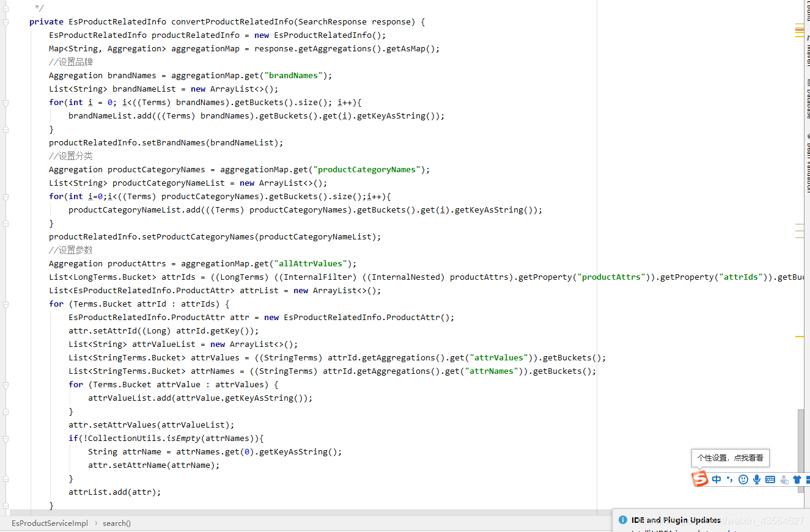Click the info icon on update notification
The image size is (810, 532).
pos(623,520)
